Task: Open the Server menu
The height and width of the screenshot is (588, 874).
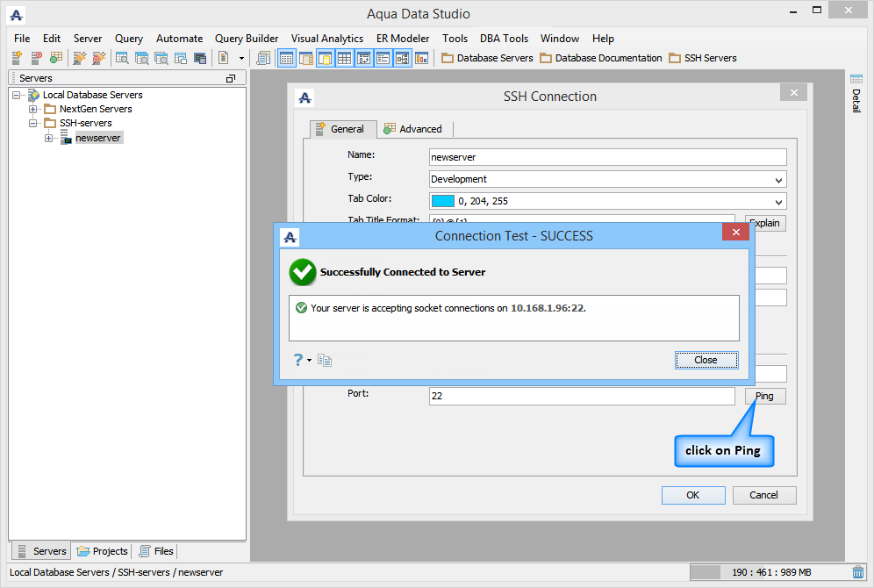Action: click(x=88, y=39)
